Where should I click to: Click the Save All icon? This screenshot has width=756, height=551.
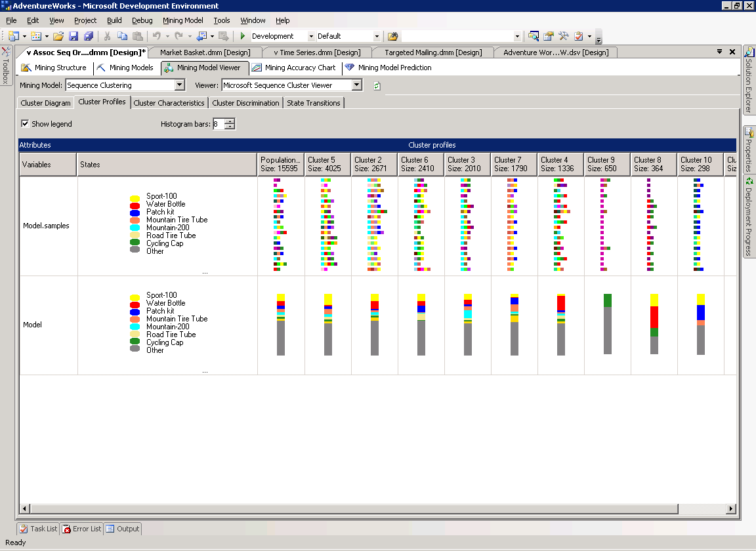click(x=88, y=36)
